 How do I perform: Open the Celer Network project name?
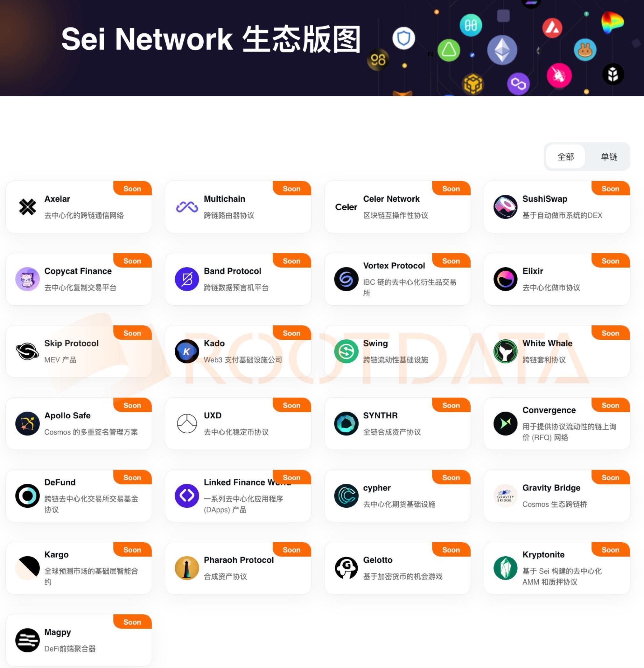point(391,199)
